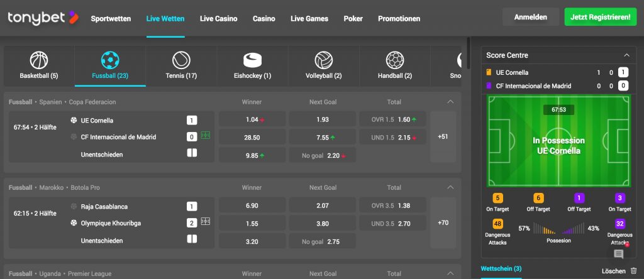This screenshot has width=644, height=279.
Task: Click the chat bubble support icon
Action: [x=619, y=254]
